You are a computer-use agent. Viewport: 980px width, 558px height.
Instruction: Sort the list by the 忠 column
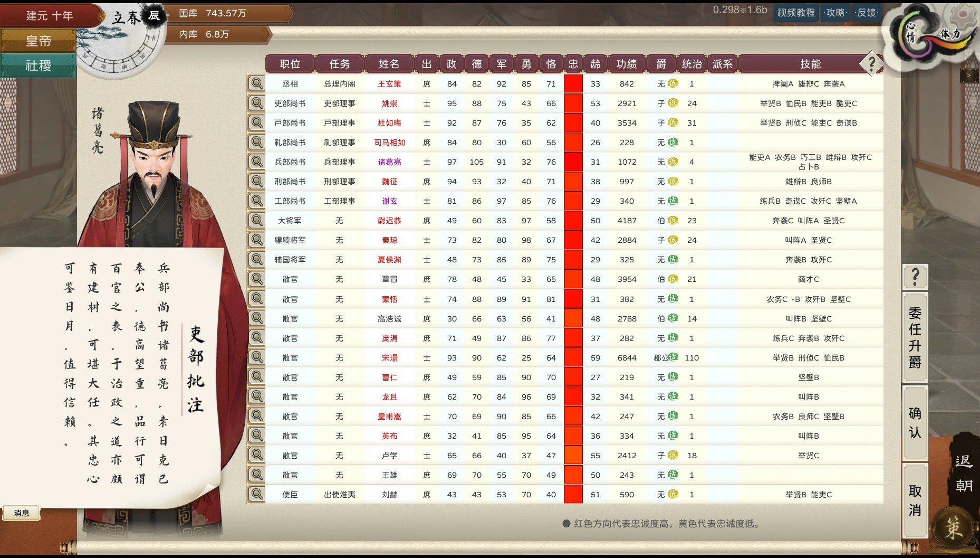(573, 64)
